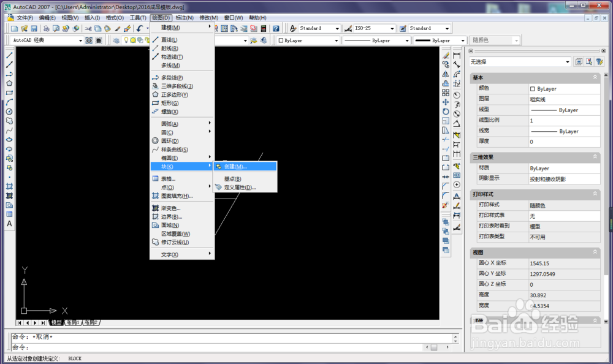Select the Linear dimension tool

[x=457, y=56]
